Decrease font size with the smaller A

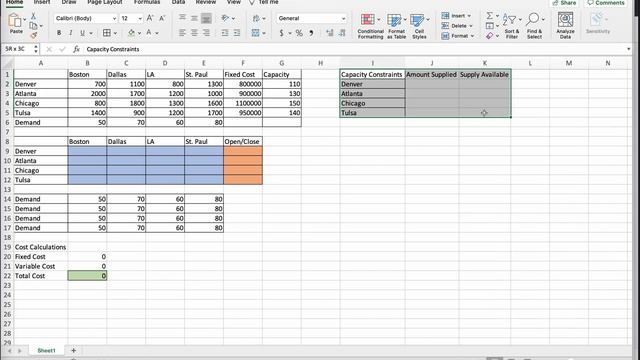point(162,18)
